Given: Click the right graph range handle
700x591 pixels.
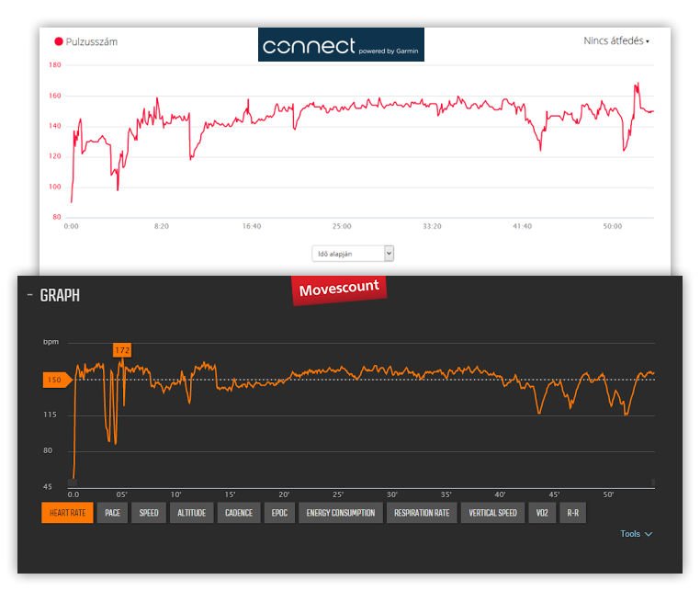Looking at the screenshot, I should coord(652,483).
